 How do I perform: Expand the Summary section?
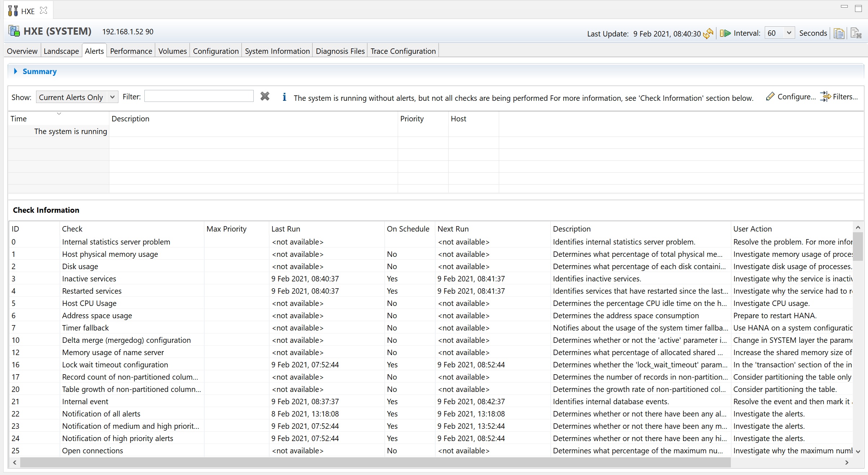coord(16,71)
